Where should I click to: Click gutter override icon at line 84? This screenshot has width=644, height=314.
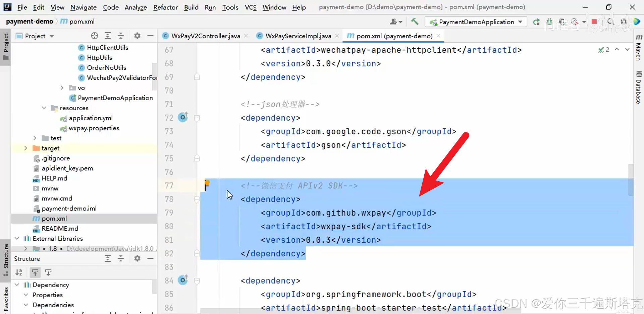183,280
